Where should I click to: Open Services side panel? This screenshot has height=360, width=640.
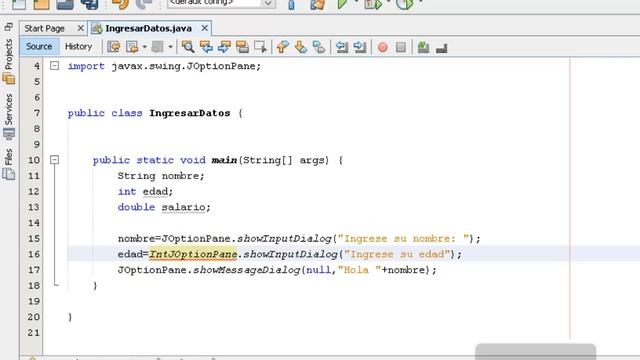click(x=9, y=117)
